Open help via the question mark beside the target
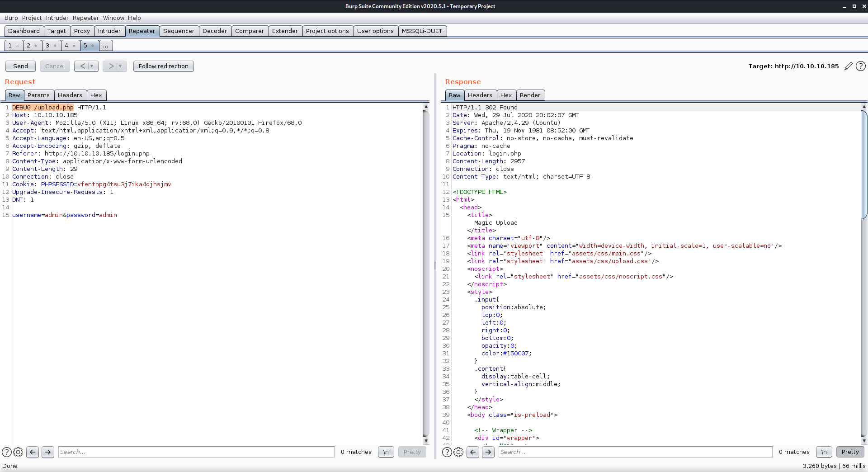 [x=860, y=66]
